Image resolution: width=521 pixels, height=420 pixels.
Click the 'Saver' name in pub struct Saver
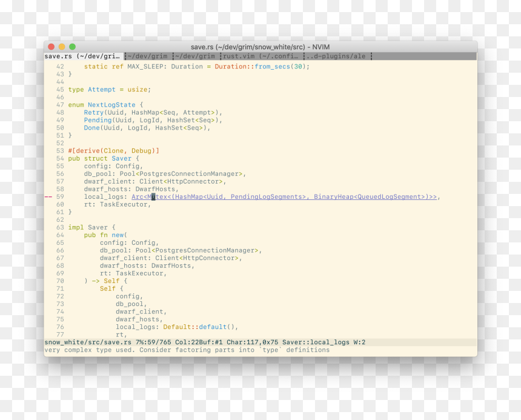(x=122, y=159)
